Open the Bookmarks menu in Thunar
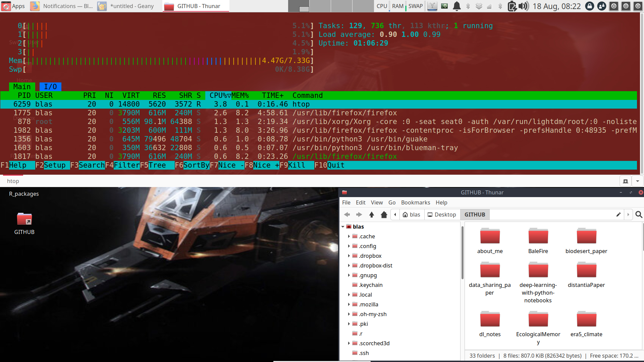 415,202
